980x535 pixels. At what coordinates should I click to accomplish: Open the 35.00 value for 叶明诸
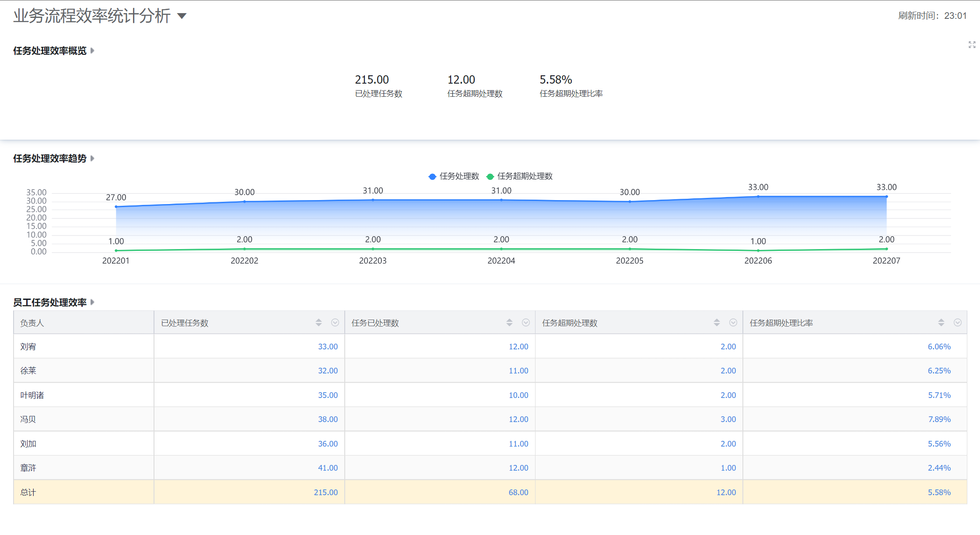coord(328,395)
